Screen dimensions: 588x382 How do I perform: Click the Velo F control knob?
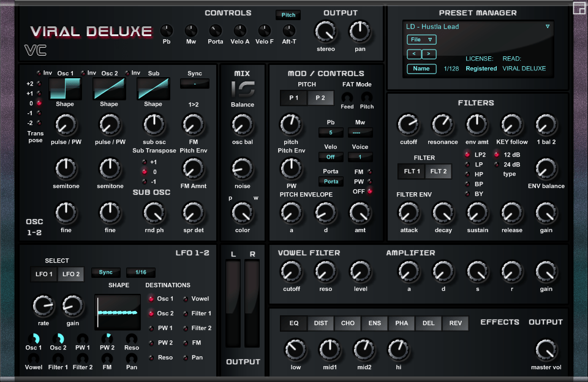click(x=265, y=31)
